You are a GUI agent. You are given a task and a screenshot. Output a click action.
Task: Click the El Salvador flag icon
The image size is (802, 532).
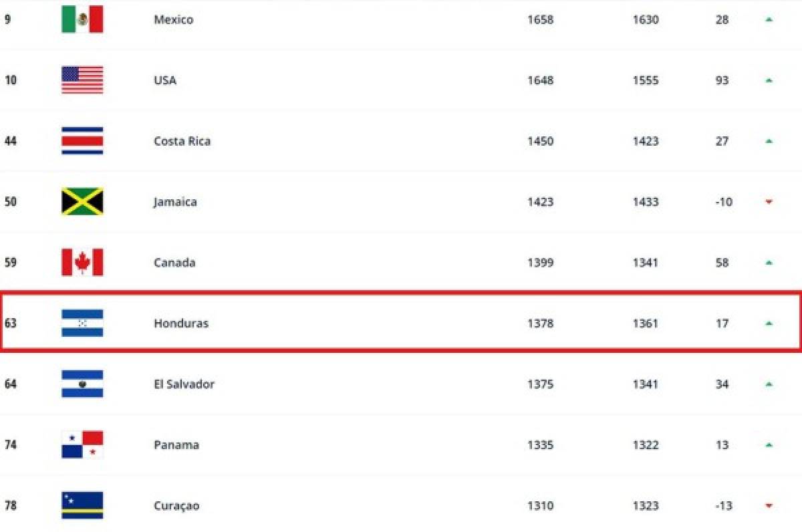[82, 384]
